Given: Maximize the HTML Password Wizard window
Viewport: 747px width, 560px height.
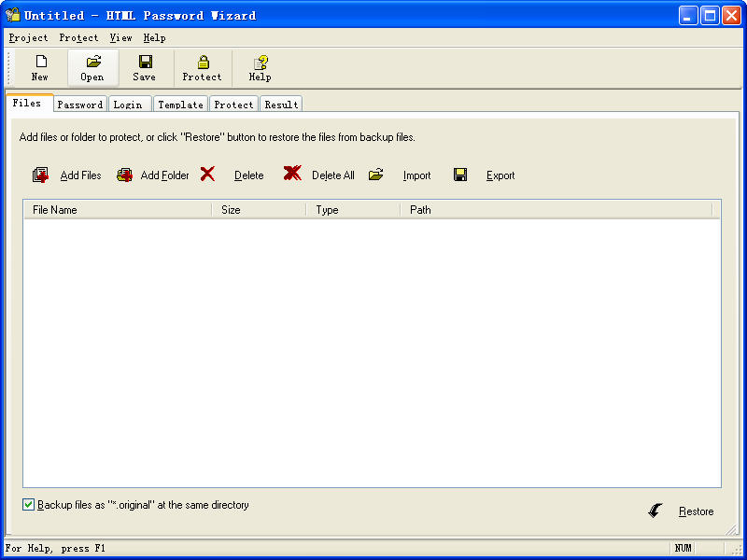Looking at the screenshot, I should [710, 16].
